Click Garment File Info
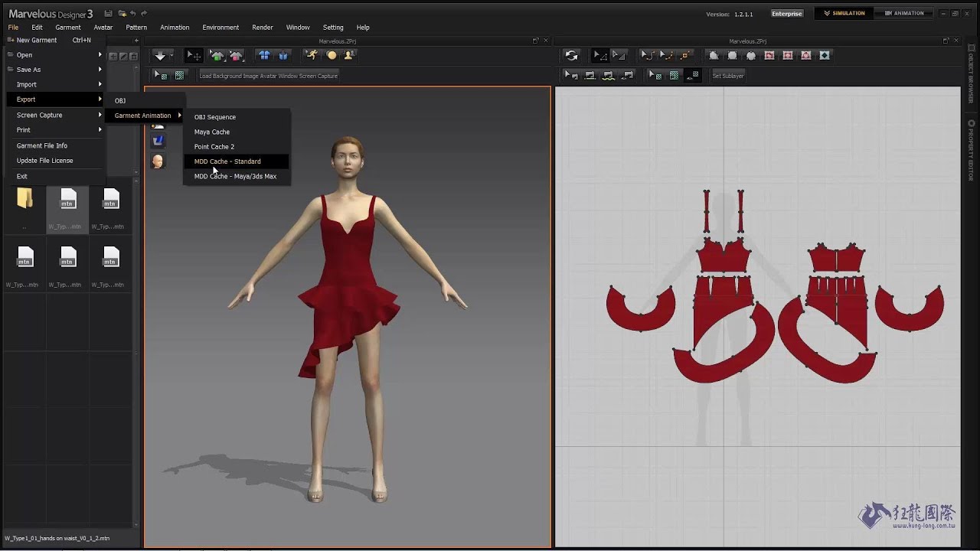 click(54, 145)
